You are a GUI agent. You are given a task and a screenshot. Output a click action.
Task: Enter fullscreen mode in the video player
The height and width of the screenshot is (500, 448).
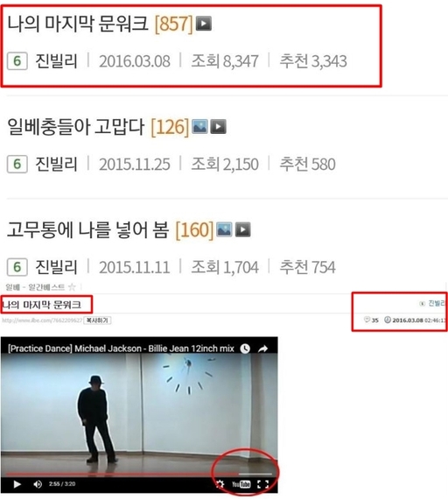pos(262,484)
